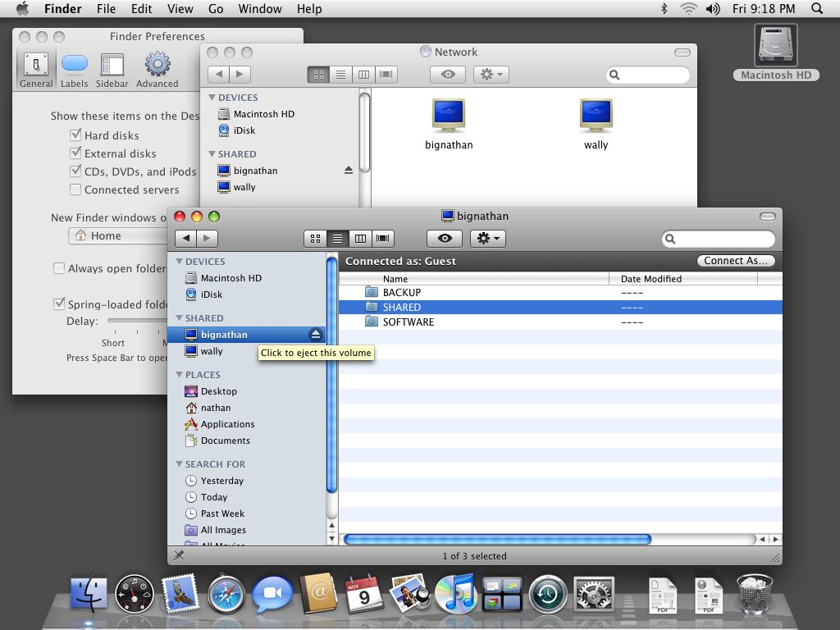Open the Go menu
Screen dimensions: 840x630
tap(216, 8)
